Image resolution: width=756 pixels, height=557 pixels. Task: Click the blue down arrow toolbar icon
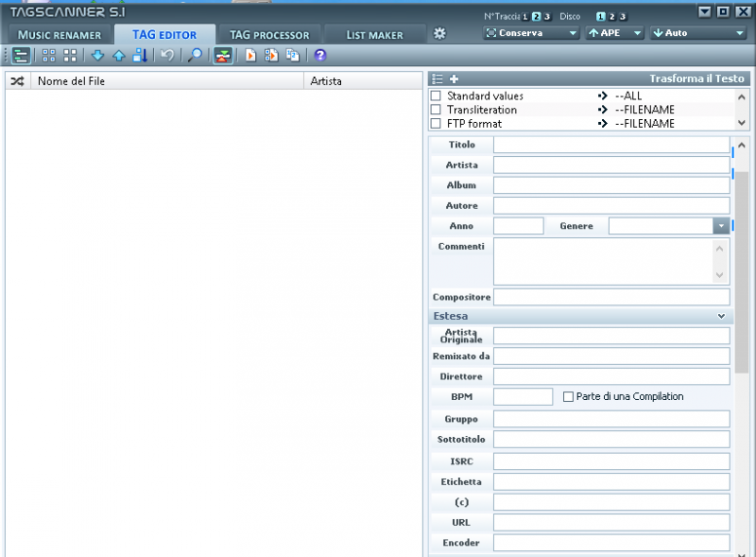point(96,56)
